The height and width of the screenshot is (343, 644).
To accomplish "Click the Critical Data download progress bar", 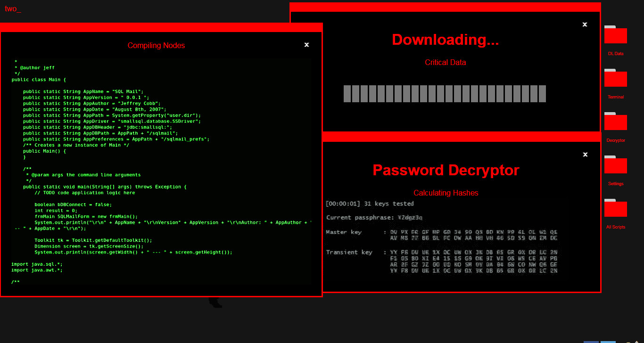I will 445,94.
